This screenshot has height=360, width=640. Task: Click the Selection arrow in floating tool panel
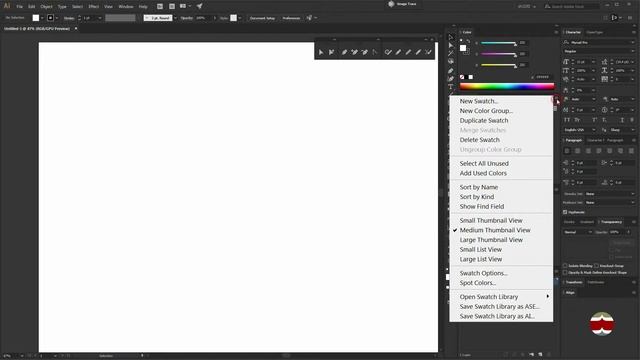(x=321, y=52)
